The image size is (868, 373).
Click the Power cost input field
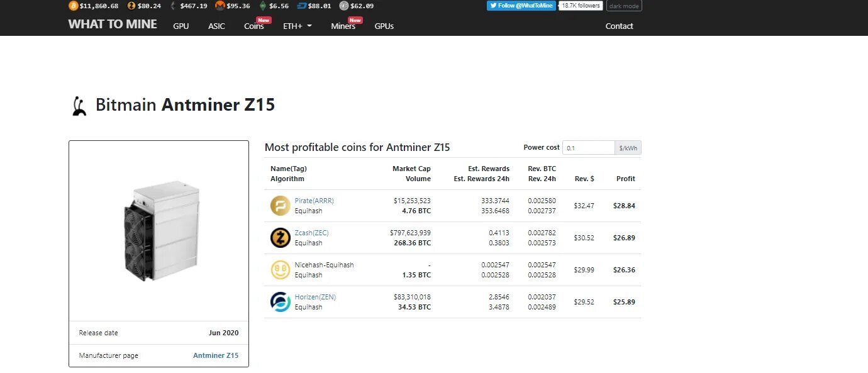(x=588, y=148)
